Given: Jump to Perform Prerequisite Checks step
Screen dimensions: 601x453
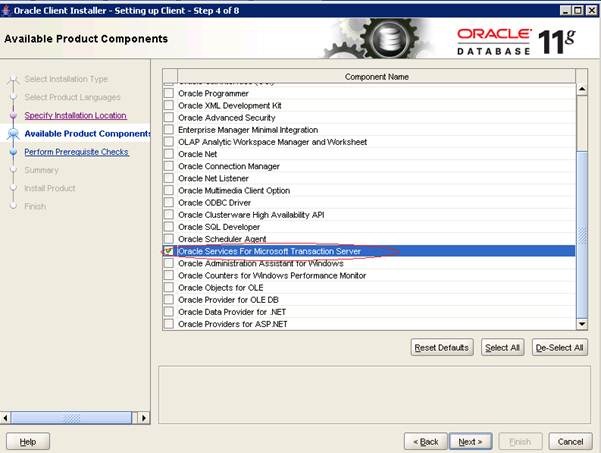Looking at the screenshot, I should coord(76,152).
